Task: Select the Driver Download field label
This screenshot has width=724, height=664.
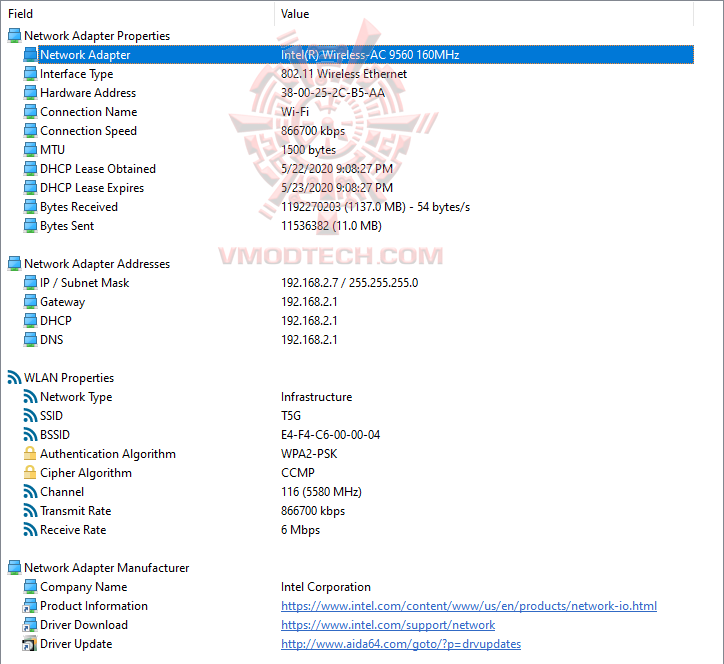Action: click(x=84, y=625)
